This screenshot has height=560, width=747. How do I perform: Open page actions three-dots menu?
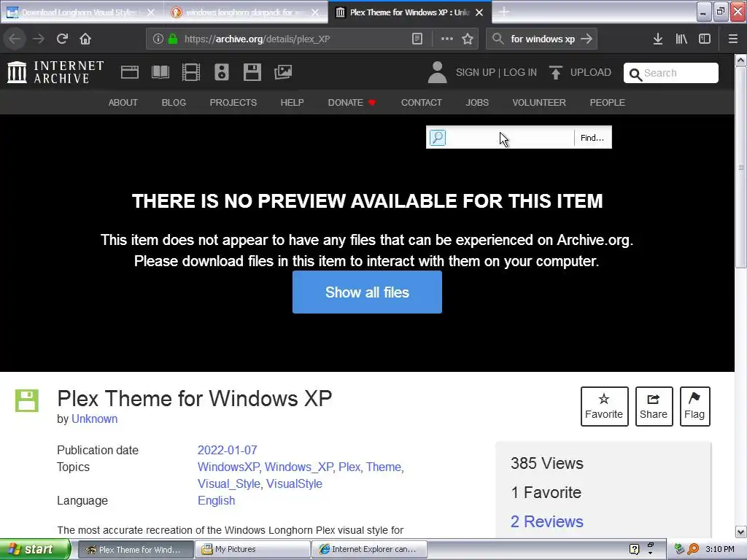pyautogui.click(x=447, y=39)
